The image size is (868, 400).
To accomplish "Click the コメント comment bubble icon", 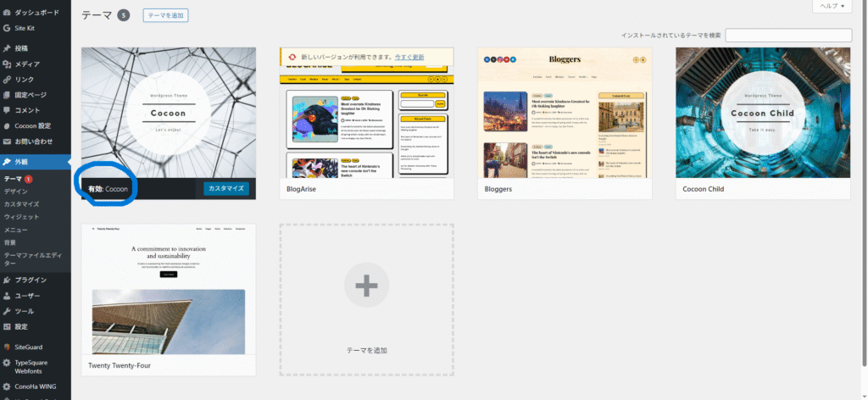I will (7, 110).
